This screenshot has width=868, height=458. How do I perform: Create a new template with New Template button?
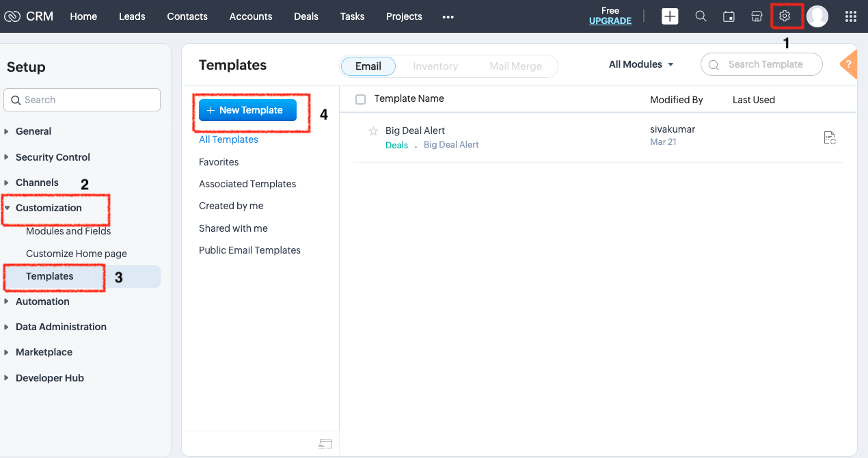(x=247, y=109)
